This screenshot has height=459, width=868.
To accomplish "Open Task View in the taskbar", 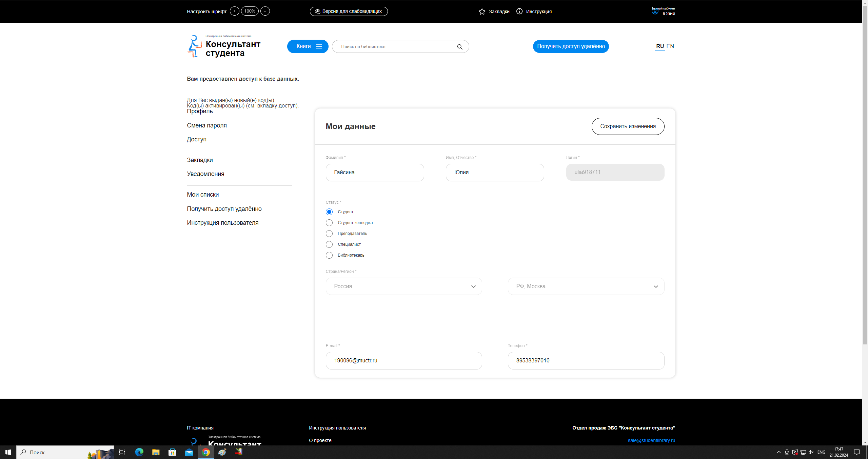I will tap(122, 452).
